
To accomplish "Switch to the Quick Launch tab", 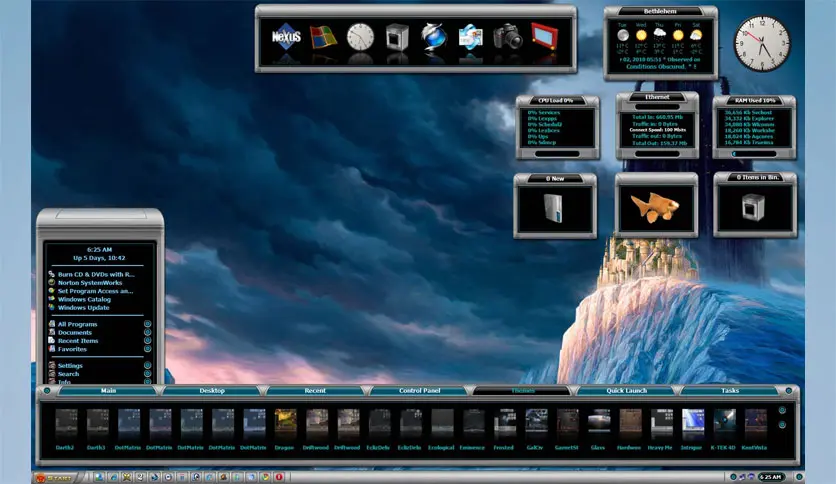I will (626, 391).
